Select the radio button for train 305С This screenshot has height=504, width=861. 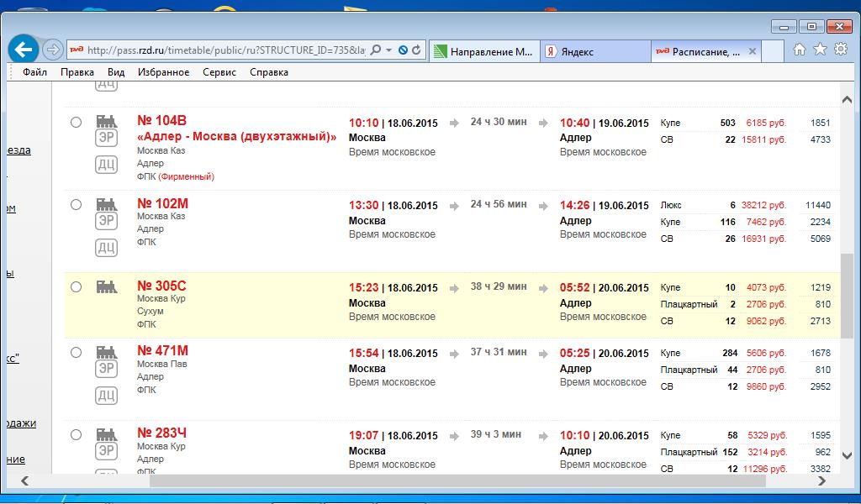(x=77, y=287)
